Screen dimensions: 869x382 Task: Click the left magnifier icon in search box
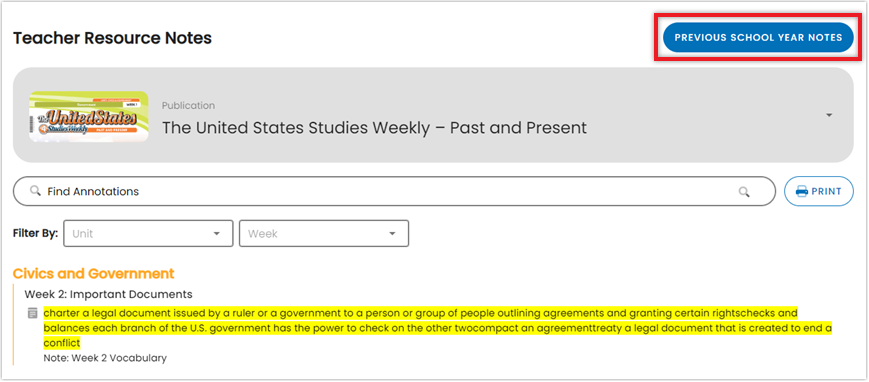pos(35,191)
